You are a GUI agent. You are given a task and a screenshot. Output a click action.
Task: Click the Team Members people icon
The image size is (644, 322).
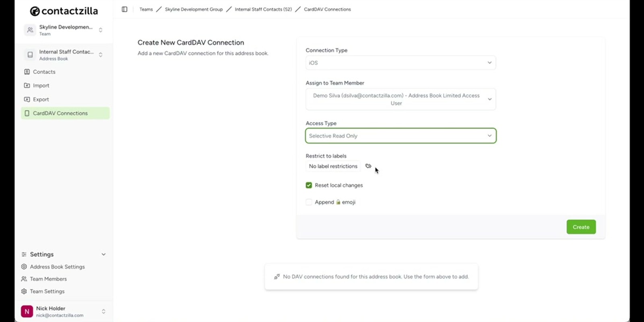[x=24, y=279]
